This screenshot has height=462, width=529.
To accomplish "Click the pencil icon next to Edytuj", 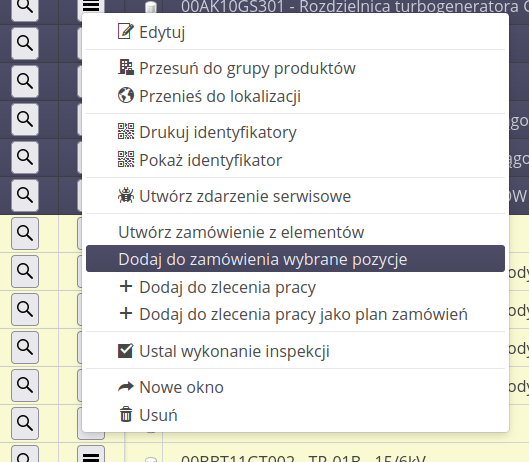I will coord(126,31).
